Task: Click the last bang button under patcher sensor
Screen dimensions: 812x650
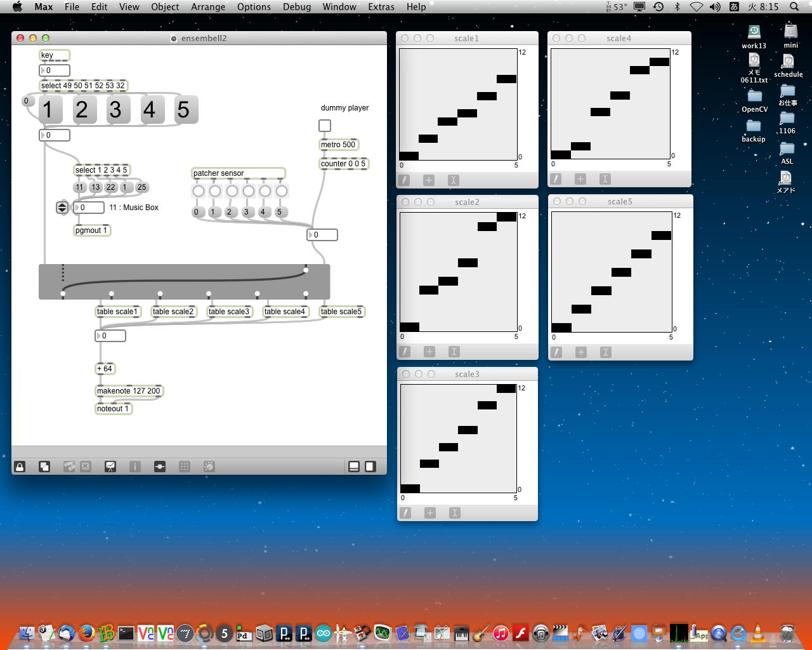Action: (x=282, y=191)
